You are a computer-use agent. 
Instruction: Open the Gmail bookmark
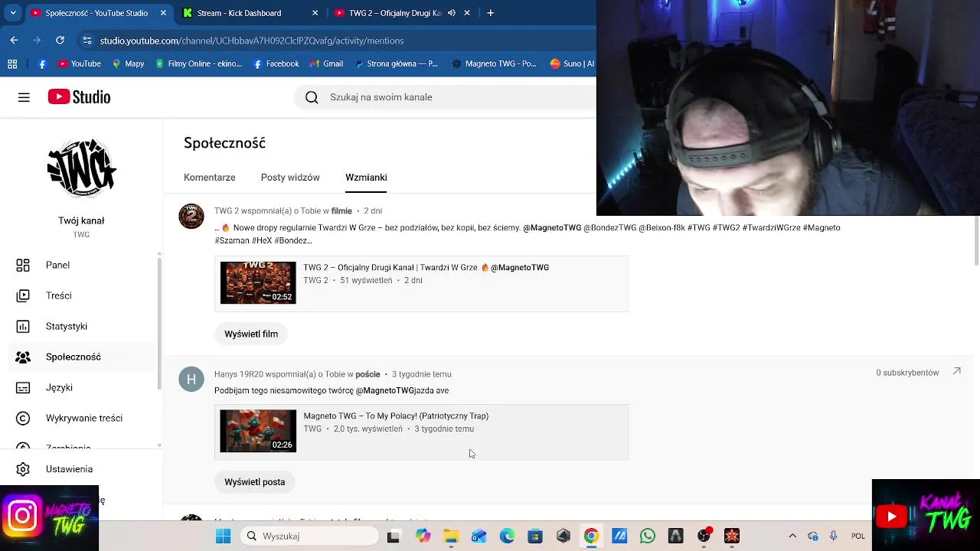(326, 64)
